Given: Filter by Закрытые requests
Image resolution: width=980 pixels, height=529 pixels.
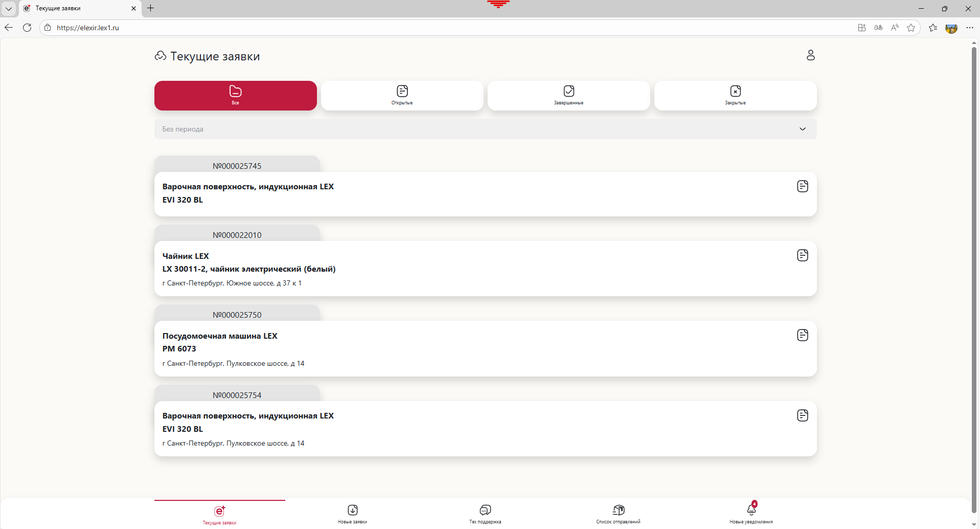Looking at the screenshot, I should coord(735,96).
